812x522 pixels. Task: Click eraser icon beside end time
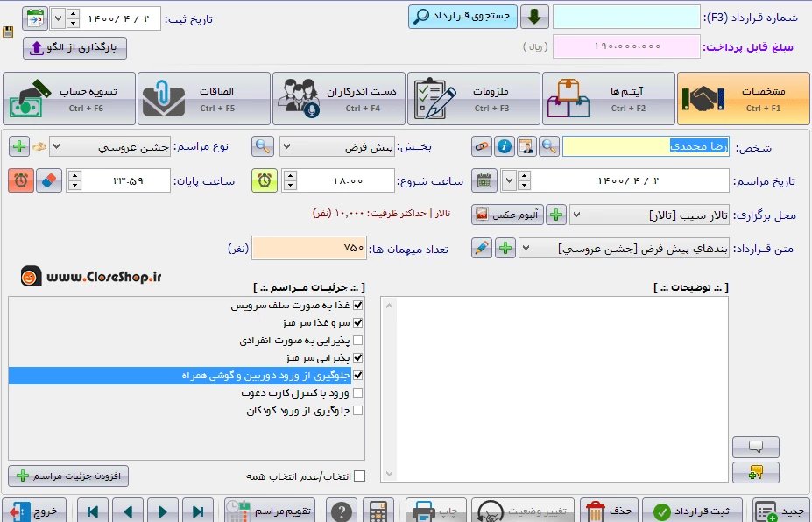pyautogui.click(x=49, y=180)
